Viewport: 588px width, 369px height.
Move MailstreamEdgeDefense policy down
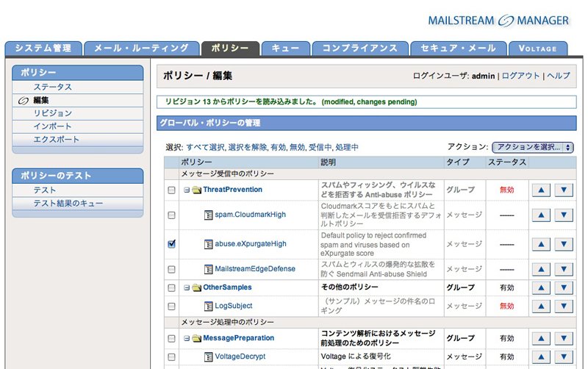pos(564,269)
